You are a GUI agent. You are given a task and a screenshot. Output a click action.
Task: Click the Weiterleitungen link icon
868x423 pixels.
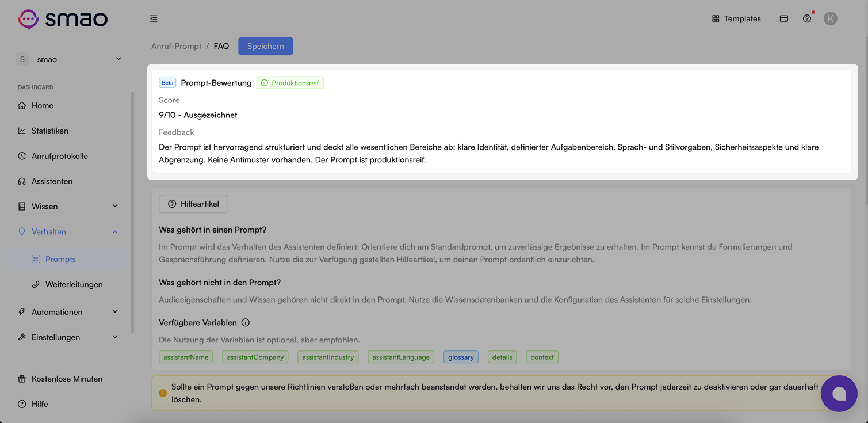(36, 284)
